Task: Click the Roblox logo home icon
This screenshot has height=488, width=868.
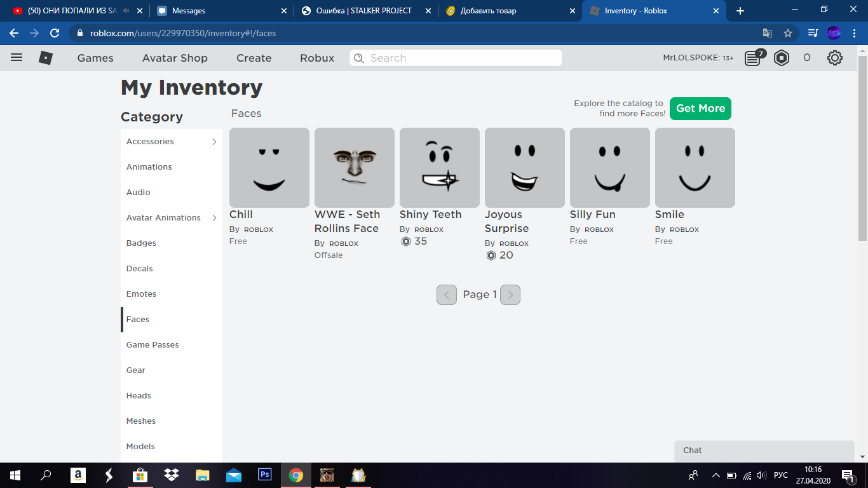Action: click(x=46, y=58)
